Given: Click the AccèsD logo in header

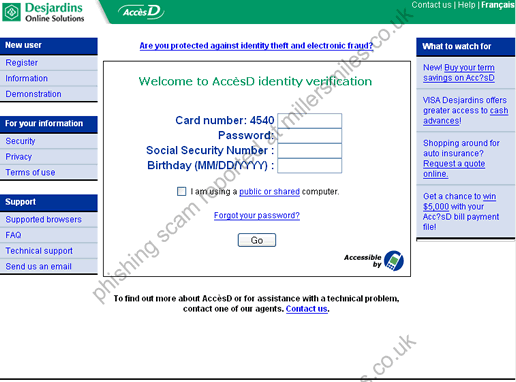Looking at the screenshot, I should coord(141,12).
